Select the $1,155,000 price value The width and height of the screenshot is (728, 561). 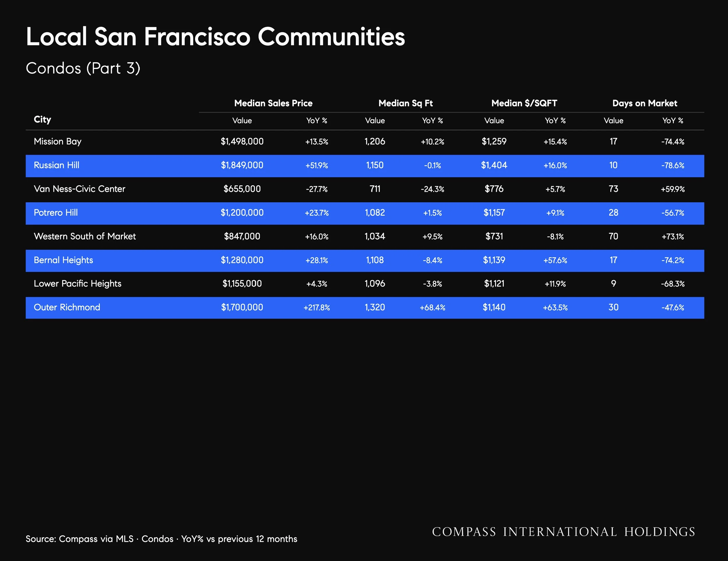pos(242,284)
